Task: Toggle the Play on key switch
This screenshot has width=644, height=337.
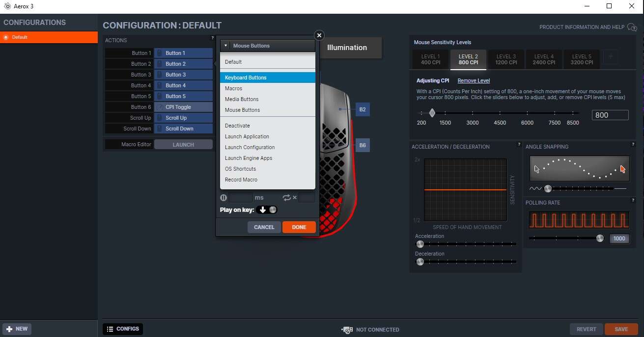Action: 267,210
